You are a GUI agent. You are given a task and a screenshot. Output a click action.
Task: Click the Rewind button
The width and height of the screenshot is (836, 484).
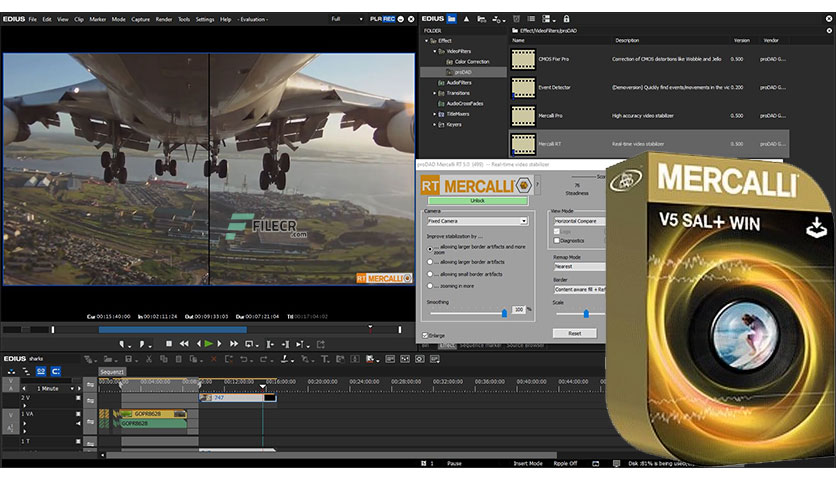pyautogui.click(x=184, y=344)
